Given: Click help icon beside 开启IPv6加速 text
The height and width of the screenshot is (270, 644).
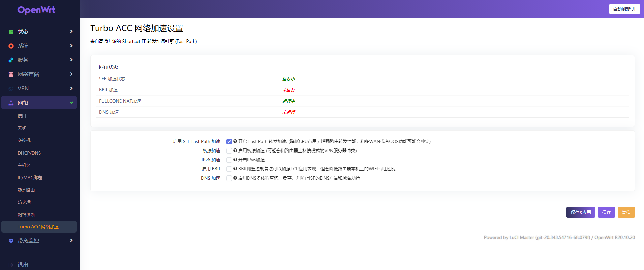Looking at the screenshot, I should pos(235,160).
